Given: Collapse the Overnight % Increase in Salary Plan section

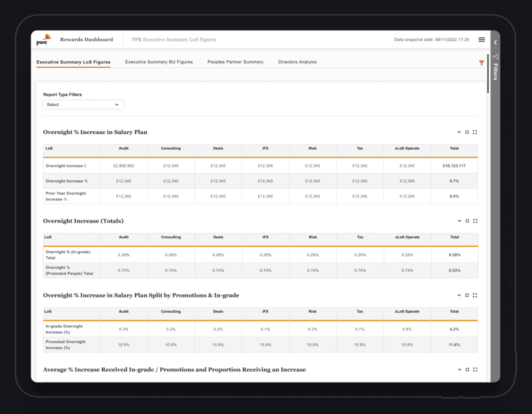Looking at the screenshot, I should click(459, 132).
